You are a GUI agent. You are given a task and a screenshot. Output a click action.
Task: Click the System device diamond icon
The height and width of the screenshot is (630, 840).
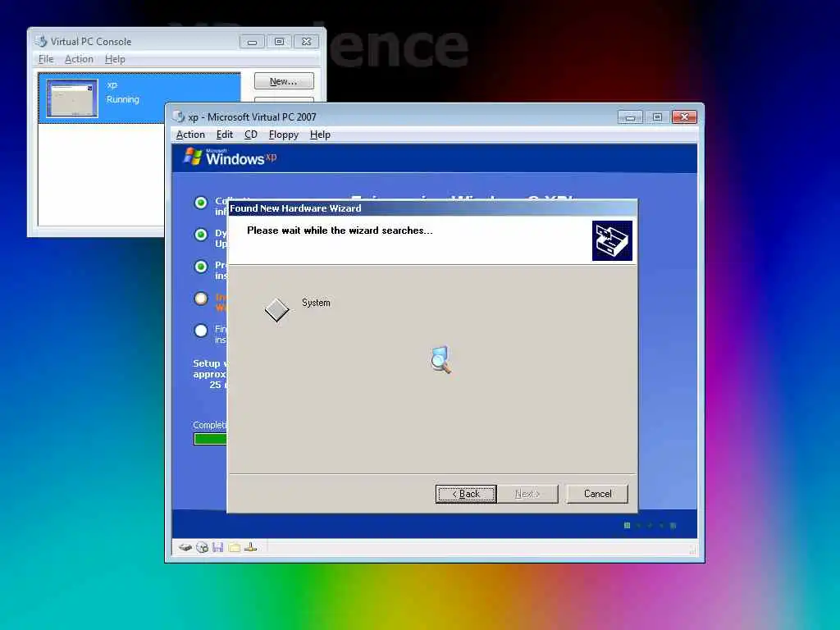[x=276, y=309]
